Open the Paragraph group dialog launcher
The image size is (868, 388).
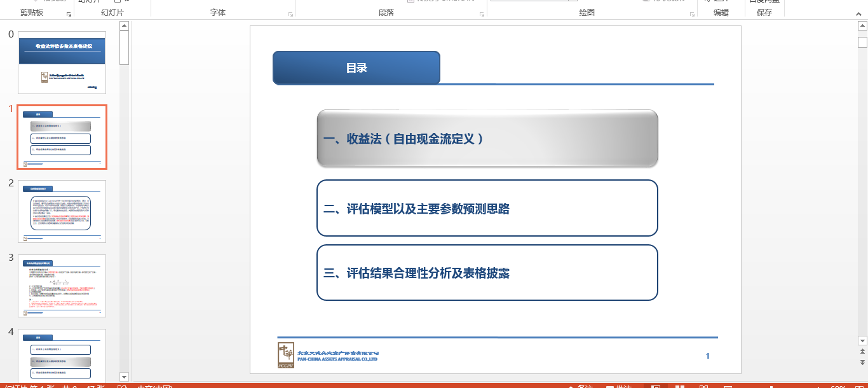[x=482, y=13]
